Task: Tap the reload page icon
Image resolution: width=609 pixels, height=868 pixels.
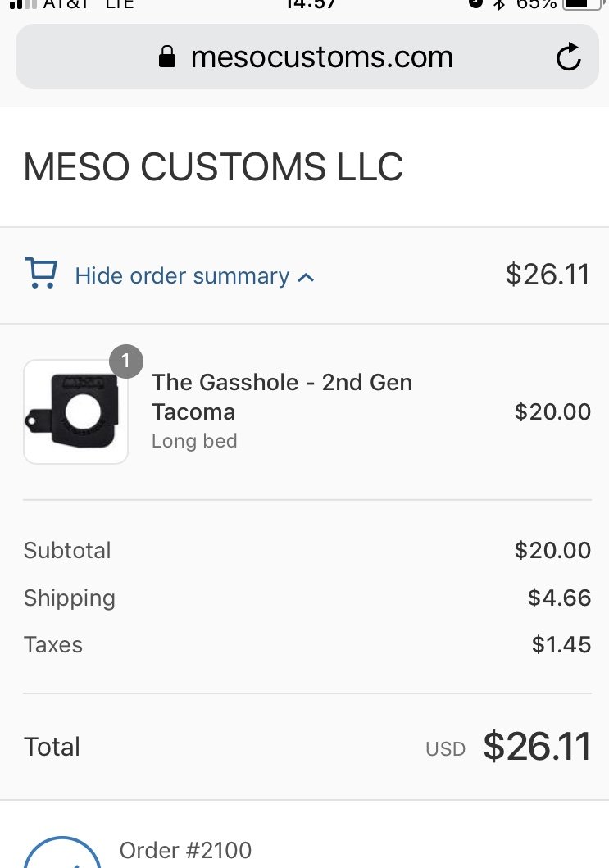Action: pyautogui.click(x=568, y=57)
